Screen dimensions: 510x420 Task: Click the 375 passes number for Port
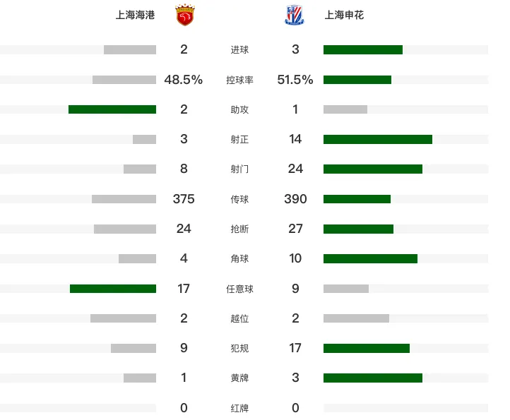(x=184, y=199)
